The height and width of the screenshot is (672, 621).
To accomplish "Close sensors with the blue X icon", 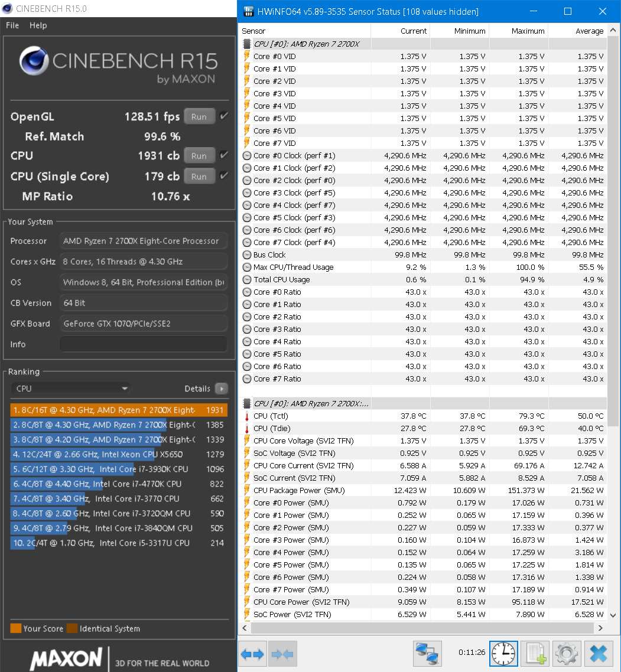I will [x=599, y=654].
